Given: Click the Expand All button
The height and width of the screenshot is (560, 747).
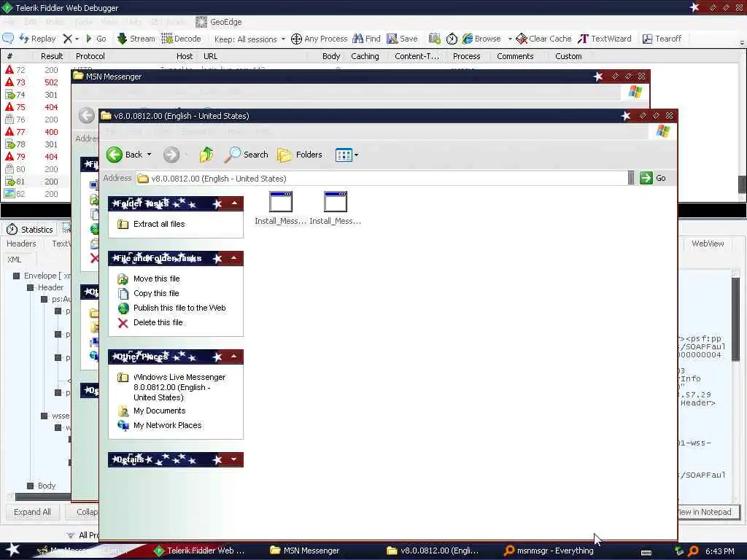Looking at the screenshot, I should coord(32,512).
